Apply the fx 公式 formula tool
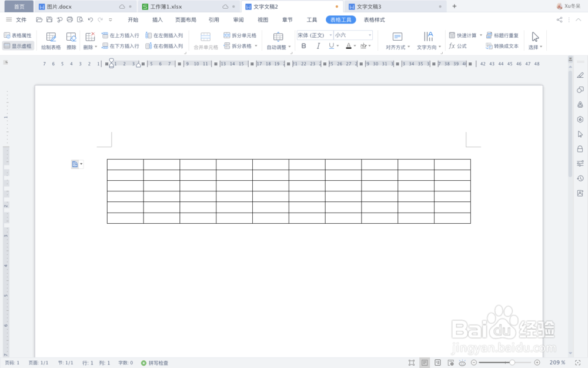This screenshot has width=588, height=368. tap(459, 46)
